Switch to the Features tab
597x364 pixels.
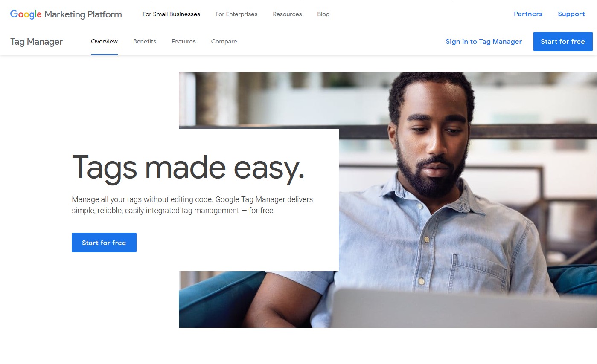click(x=183, y=41)
